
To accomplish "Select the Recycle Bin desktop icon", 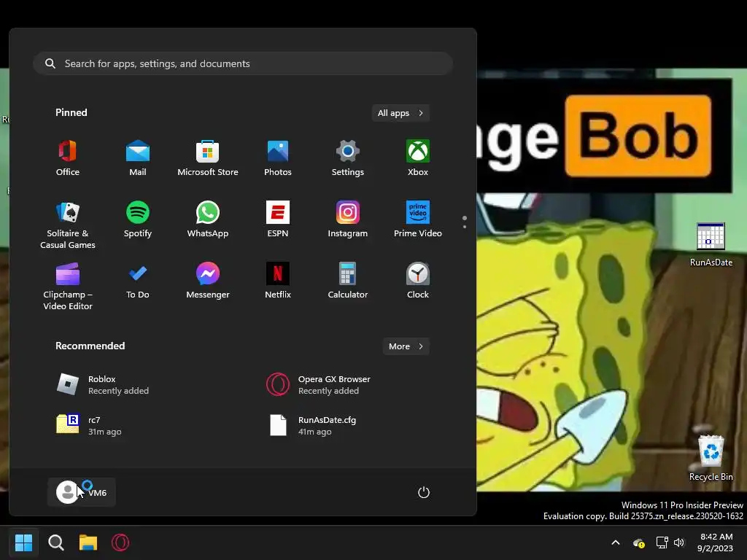I will [711, 458].
